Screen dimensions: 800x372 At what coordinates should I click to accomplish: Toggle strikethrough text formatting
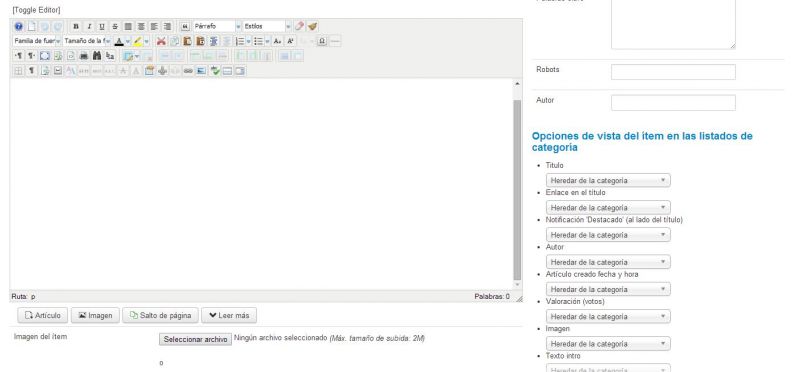115,27
